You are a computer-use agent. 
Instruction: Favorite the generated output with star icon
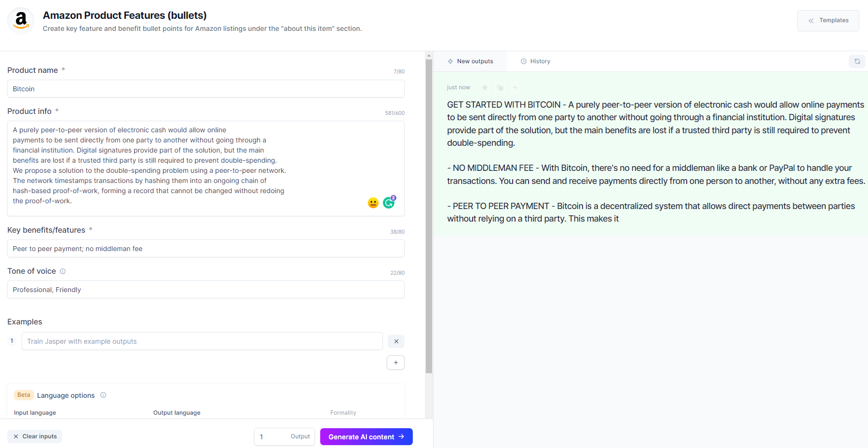(x=485, y=87)
